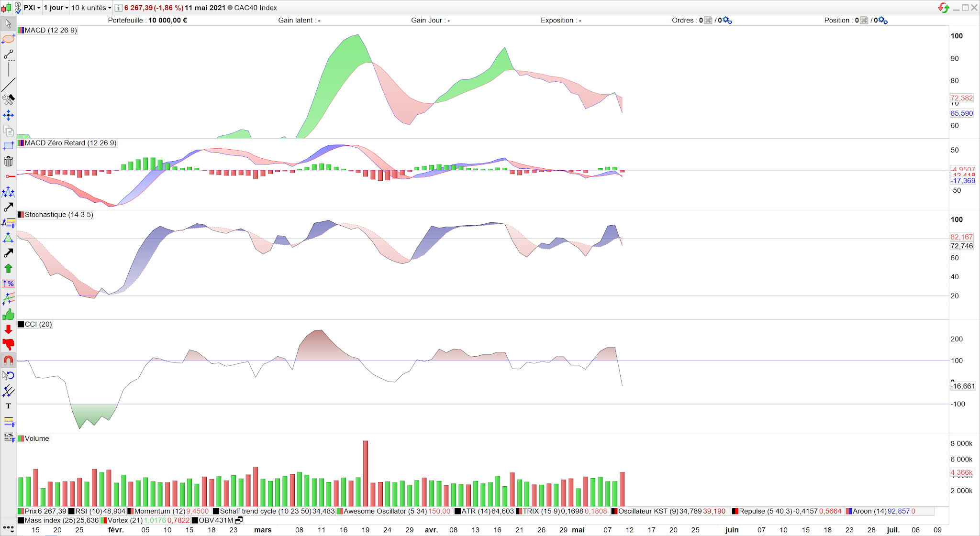Image resolution: width=980 pixels, height=536 pixels.
Task: Toggle the magnet snap tool
Action: [x=8, y=360]
